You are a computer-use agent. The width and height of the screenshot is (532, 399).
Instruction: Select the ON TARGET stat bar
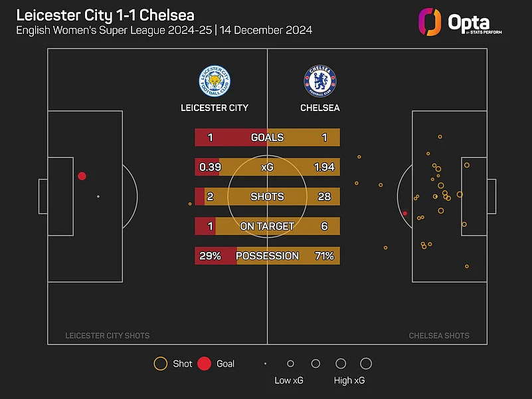[x=267, y=226]
